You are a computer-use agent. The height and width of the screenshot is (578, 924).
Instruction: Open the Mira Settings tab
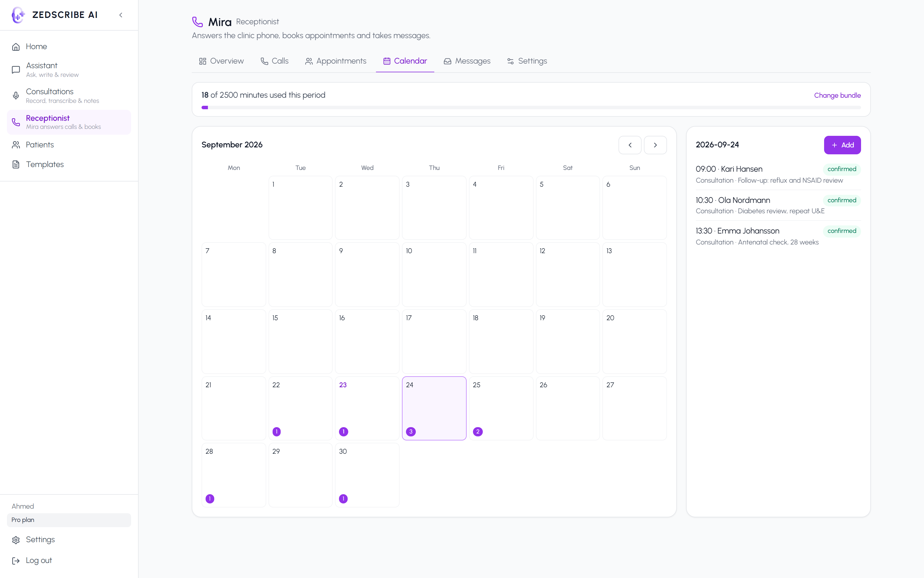click(x=527, y=61)
